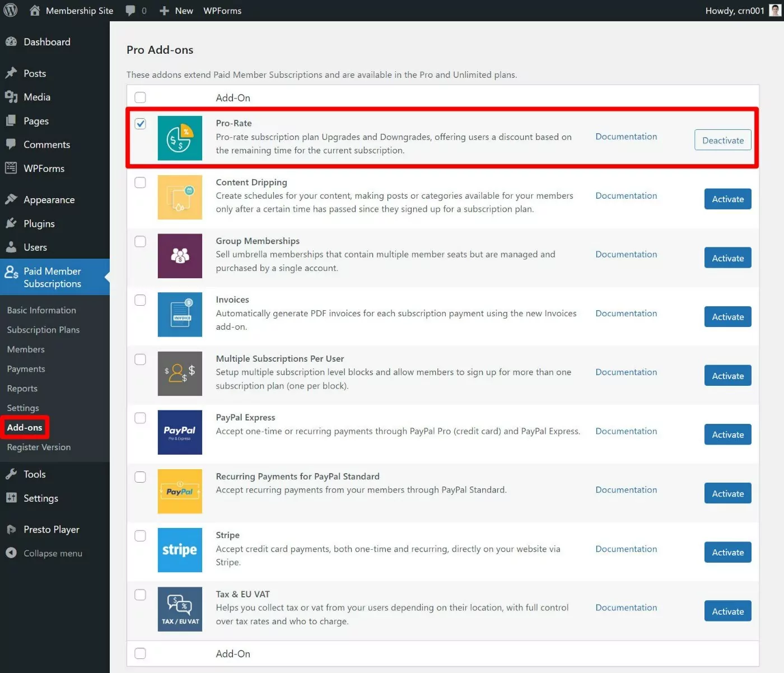Click the Invoices add-on icon

(x=180, y=315)
